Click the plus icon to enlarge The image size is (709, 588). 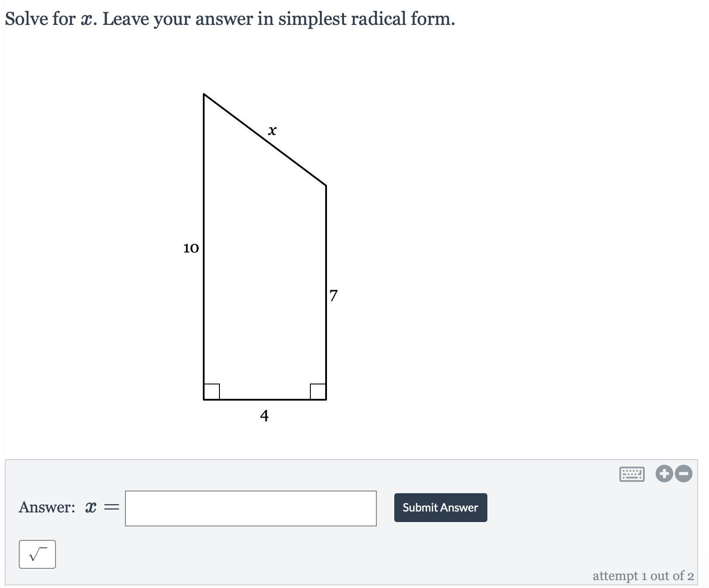(664, 474)
